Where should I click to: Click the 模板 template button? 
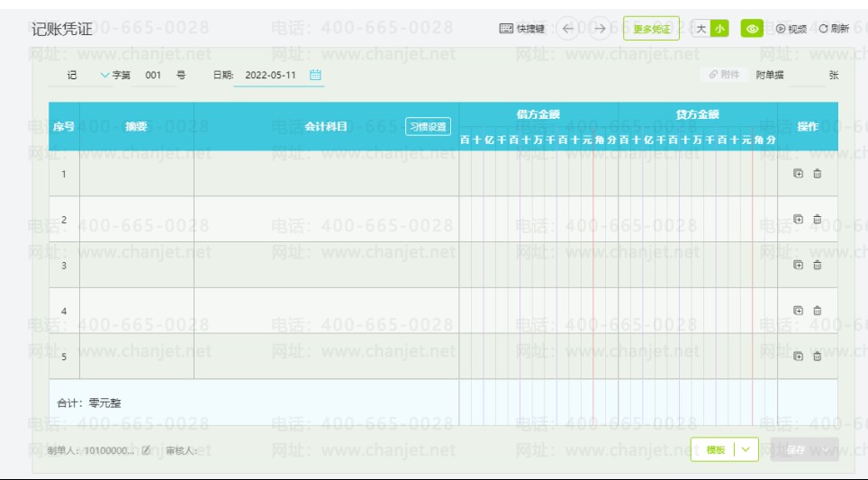[x=715, y=449]
